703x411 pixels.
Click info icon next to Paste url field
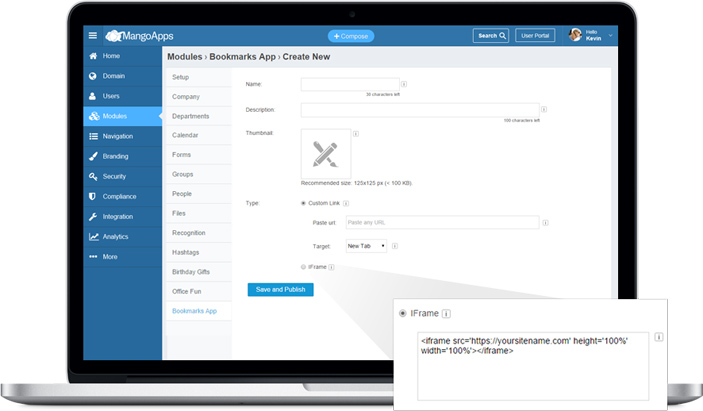[x=546, y=223]
